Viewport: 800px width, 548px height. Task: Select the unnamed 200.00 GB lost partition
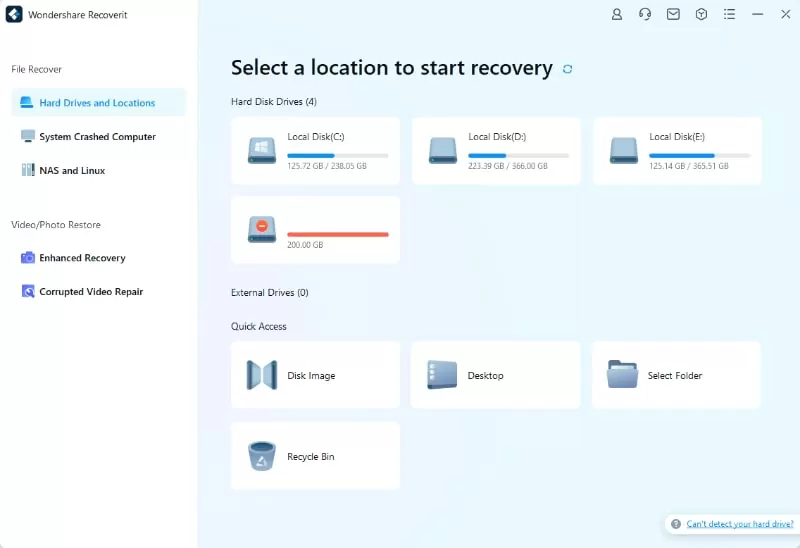point(315,230)
